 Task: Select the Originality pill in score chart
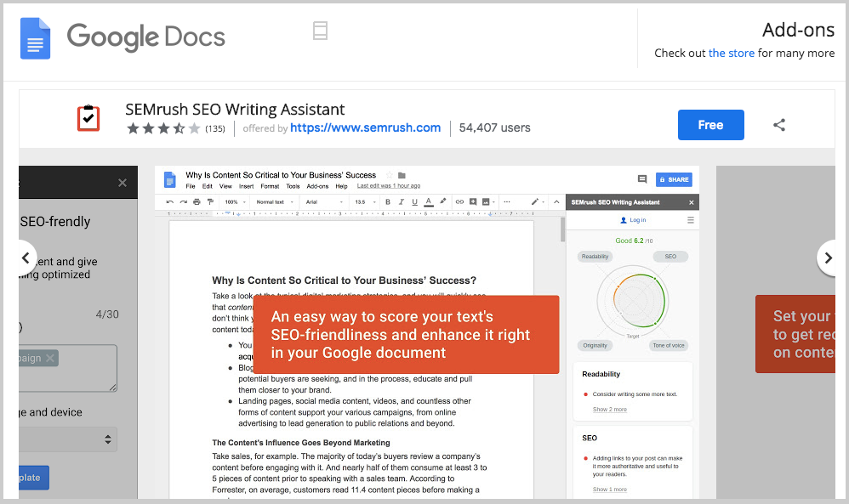pos(595,346)
